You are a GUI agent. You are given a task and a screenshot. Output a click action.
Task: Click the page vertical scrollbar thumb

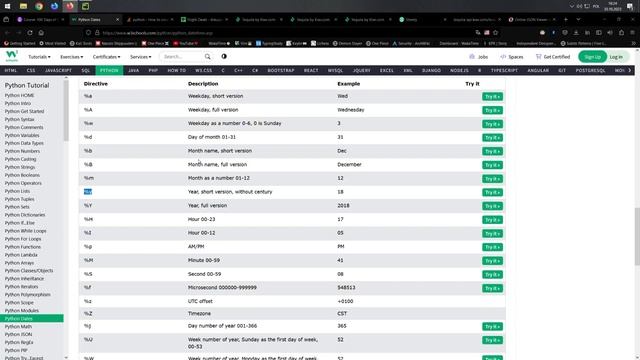[x=637, y=236]
